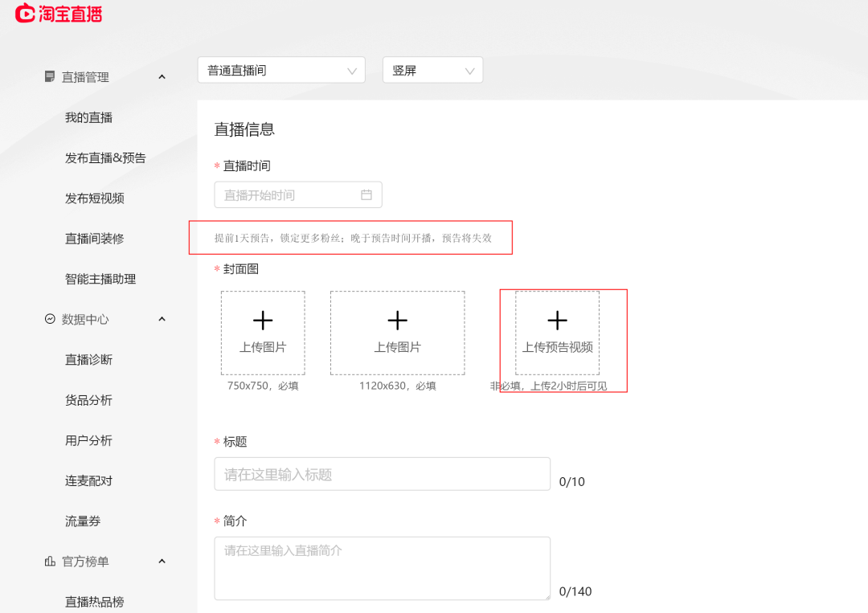Focus the 请在这里输入标题 title field
868x613 pixels.
pos(382,474)
